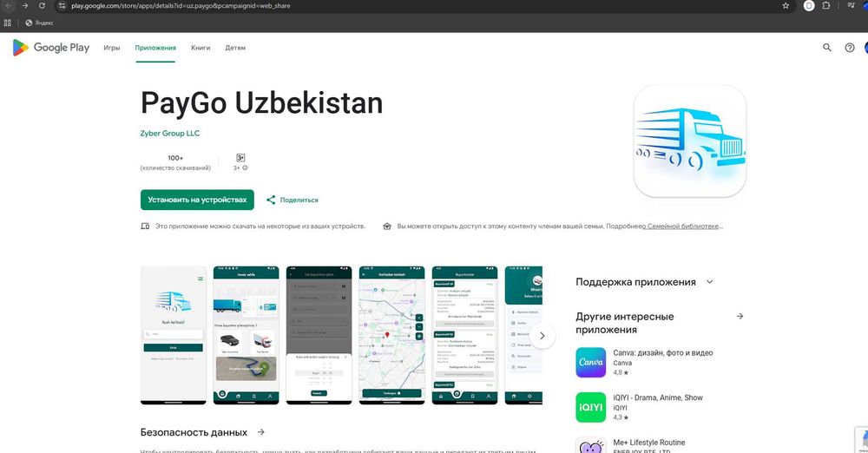The width and height of the screenshot is (868, 453).
Task: Open the Игры tab
Action: [112, 48]
